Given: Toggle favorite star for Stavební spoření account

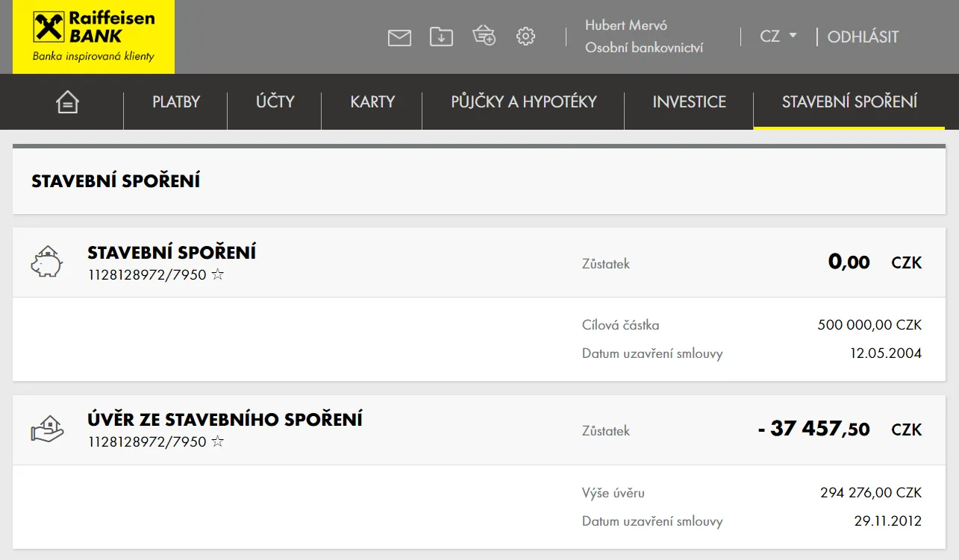Looking at the screenshot, I should click(x=218, y=275).
